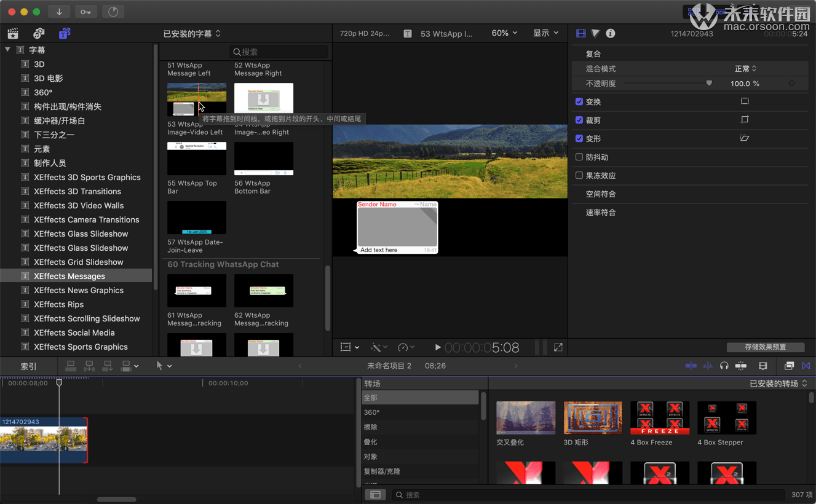This screenshot has height=504, width=816.
Task: Switch to the video inspector filmstrip icon
Action: (580, 34)
